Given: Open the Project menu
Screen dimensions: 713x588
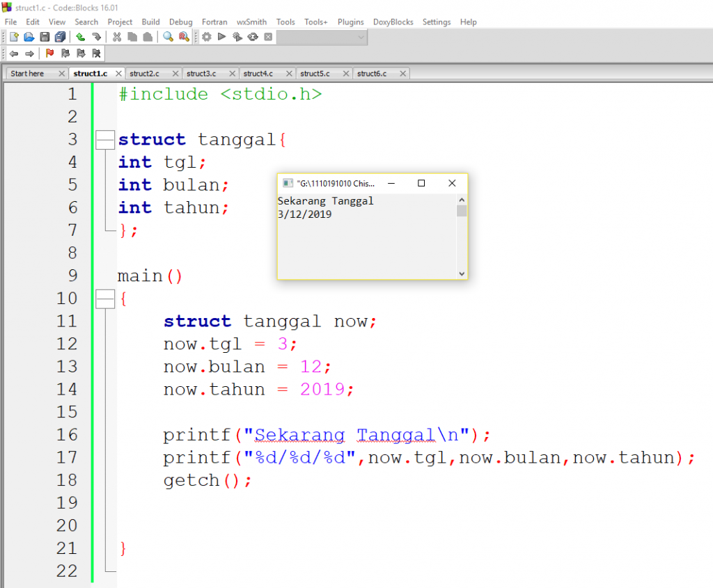Looking at the screenshot, I should click(120, 22).
